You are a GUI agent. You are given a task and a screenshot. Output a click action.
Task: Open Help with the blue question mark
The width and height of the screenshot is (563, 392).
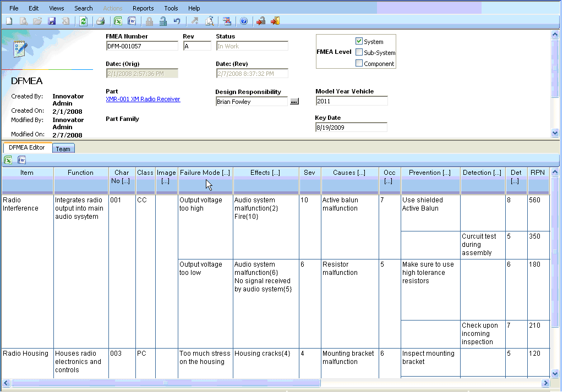click(244, 21)
